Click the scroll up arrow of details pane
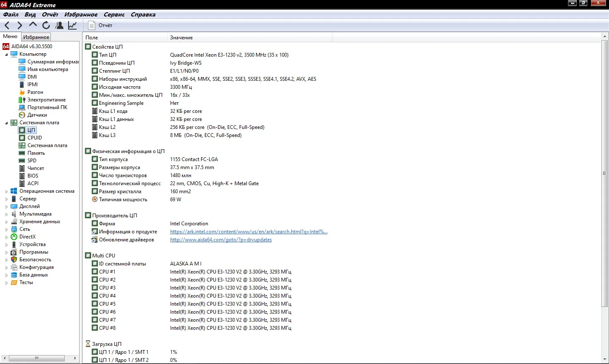Screen dimensions: 609x364 click(x=604, y=37)
